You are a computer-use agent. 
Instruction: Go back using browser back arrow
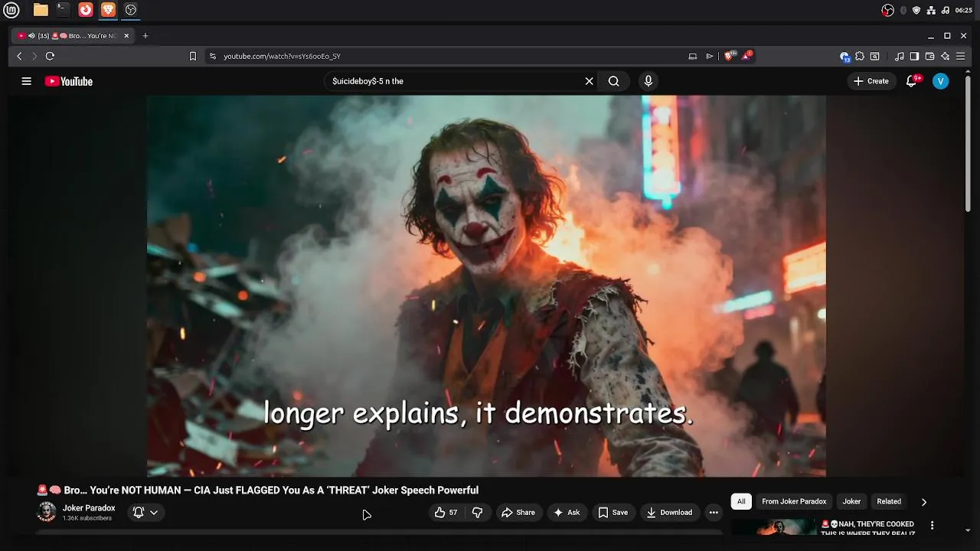(20, 56)
